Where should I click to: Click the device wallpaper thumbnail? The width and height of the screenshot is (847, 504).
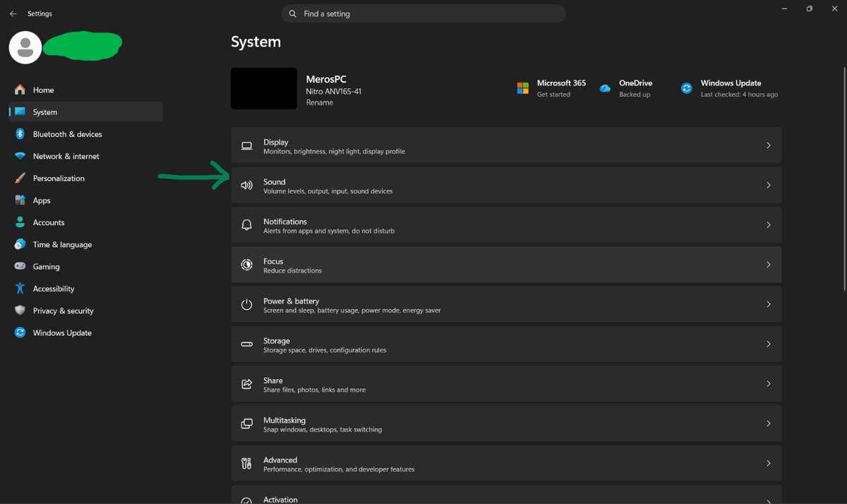(264, 88)
